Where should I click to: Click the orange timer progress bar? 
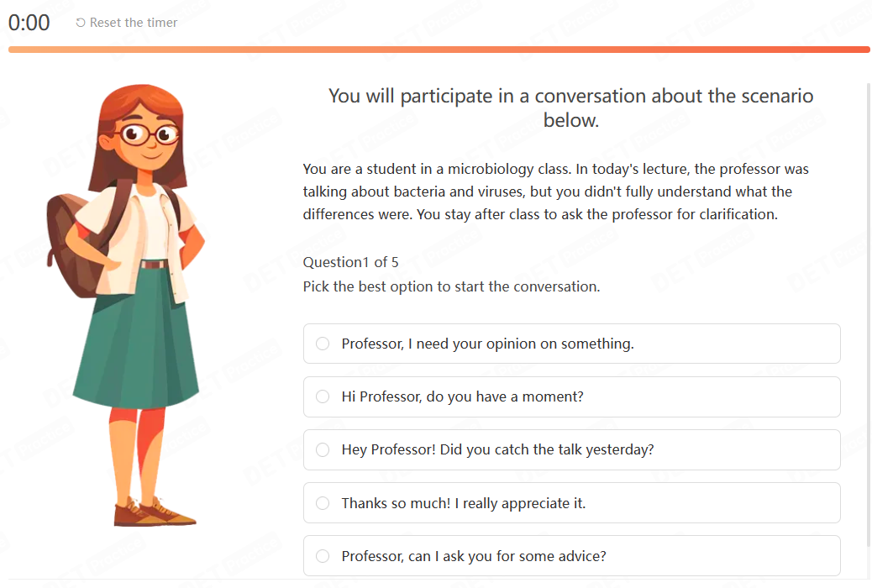point(439,50)
